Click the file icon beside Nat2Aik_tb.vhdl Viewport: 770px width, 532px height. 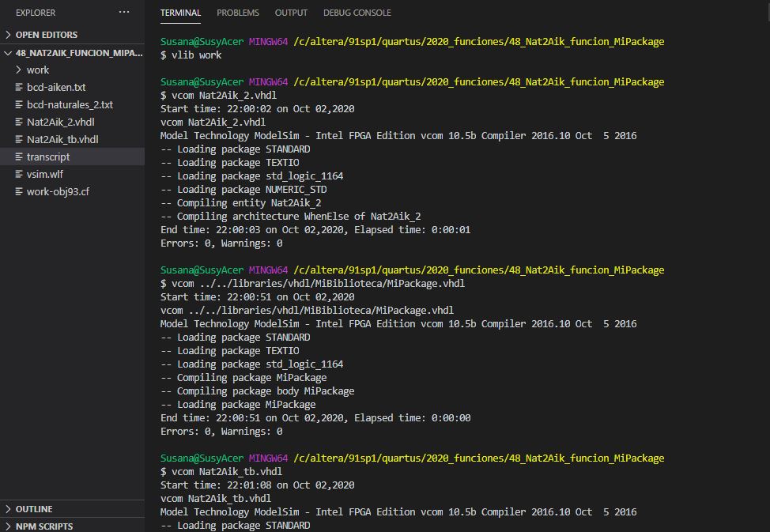[x=20, y=139]
